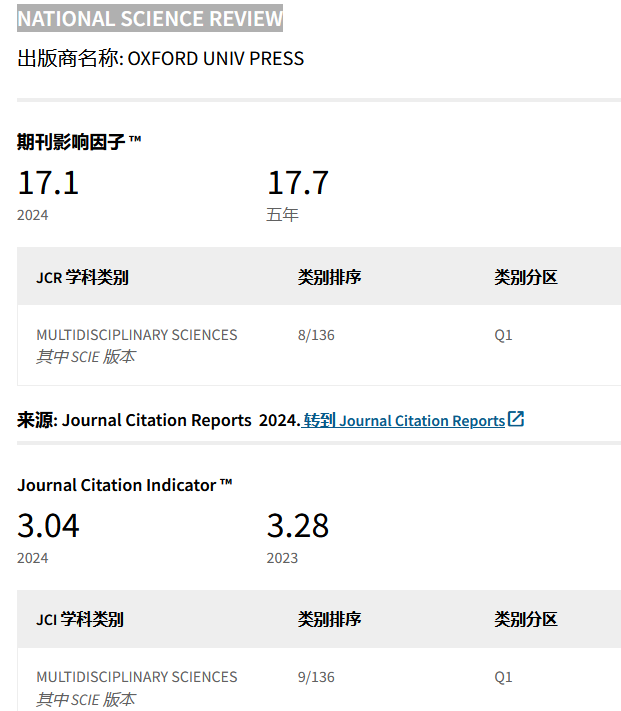Screen dimensions: 621x711
Task: Open the 转到 Journal Citation Reports link
Action: tap(404, 421)
